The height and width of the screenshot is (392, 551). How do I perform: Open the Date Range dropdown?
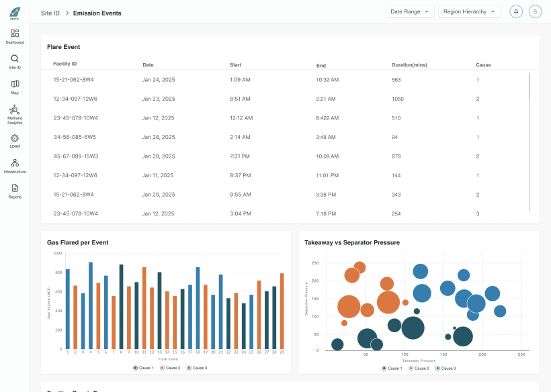(x=410, y=11)
